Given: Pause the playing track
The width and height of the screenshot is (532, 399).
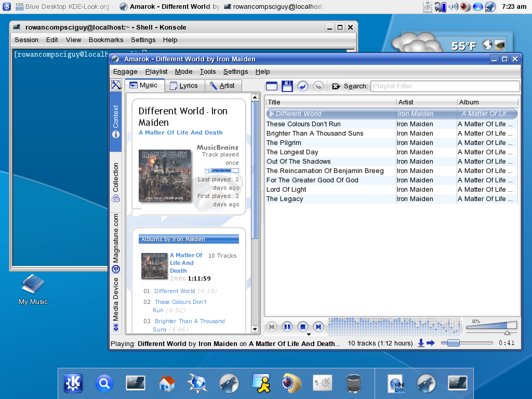Looking at the screenshot, I should 287,327.
